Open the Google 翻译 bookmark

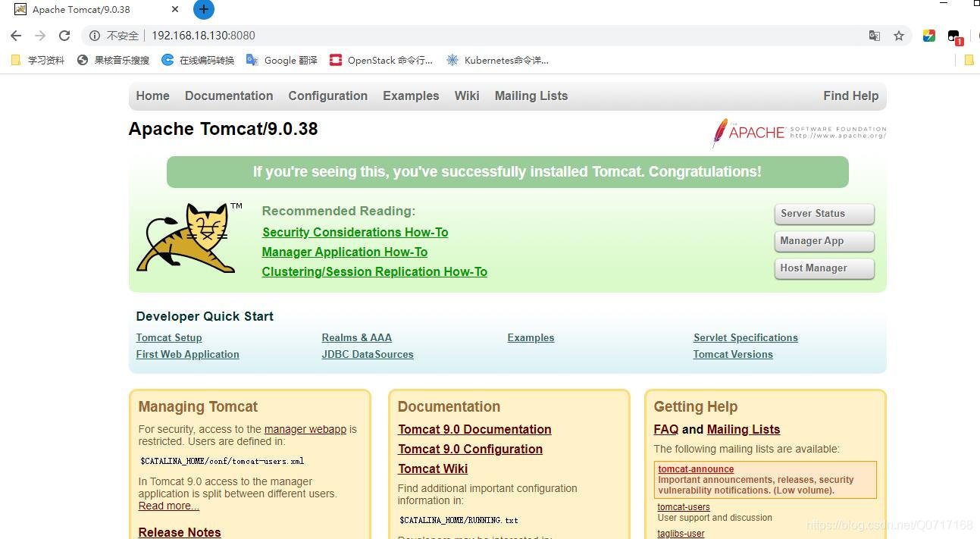282,60
